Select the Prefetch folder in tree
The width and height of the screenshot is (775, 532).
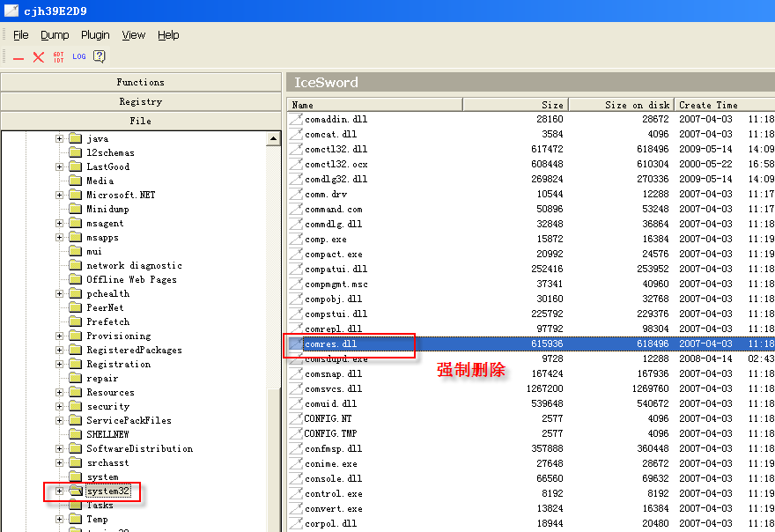point(107,322)
